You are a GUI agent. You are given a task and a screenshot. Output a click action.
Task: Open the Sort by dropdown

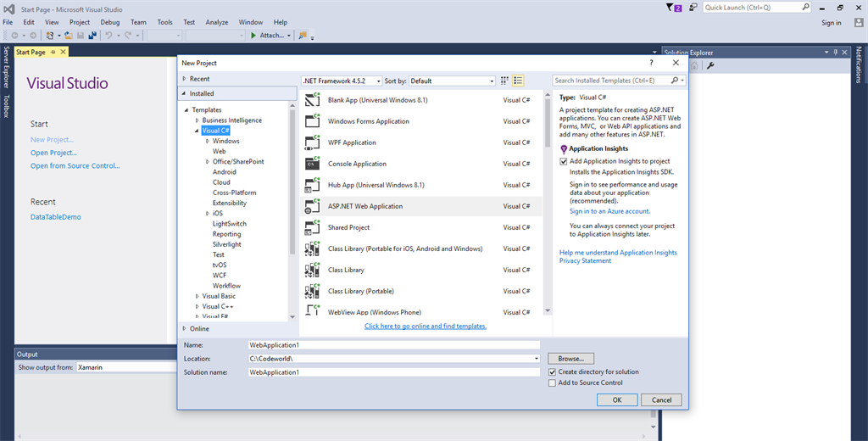click(x=452, y=81)
